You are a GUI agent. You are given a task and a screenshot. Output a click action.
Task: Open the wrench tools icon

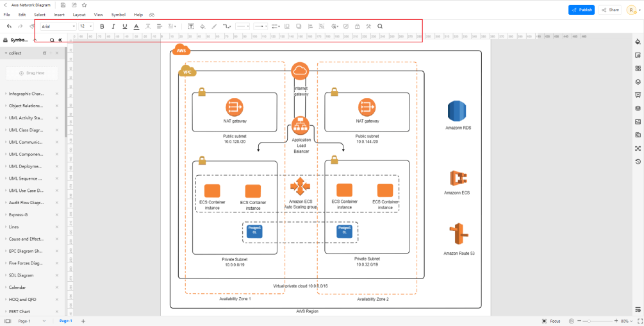tap(368, 26)
